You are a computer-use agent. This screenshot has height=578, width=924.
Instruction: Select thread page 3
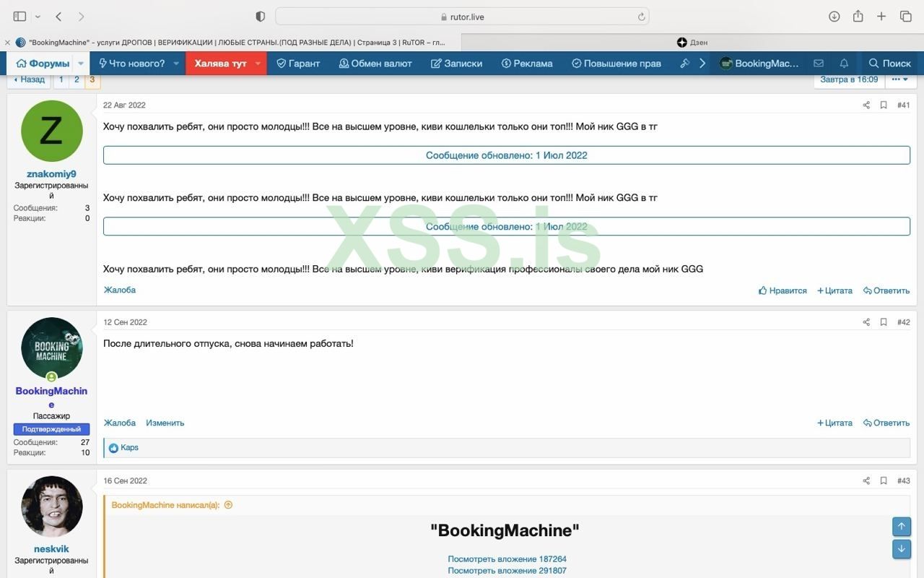click(92, 79)
